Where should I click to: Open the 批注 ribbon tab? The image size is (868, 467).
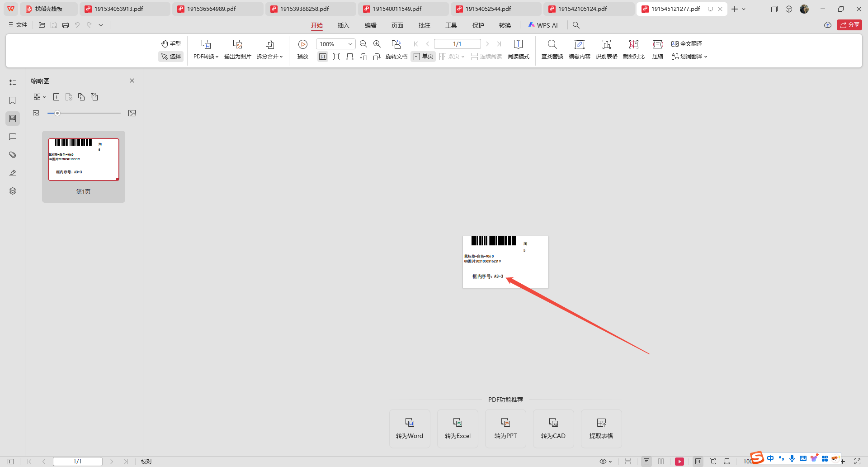(425, 25)
